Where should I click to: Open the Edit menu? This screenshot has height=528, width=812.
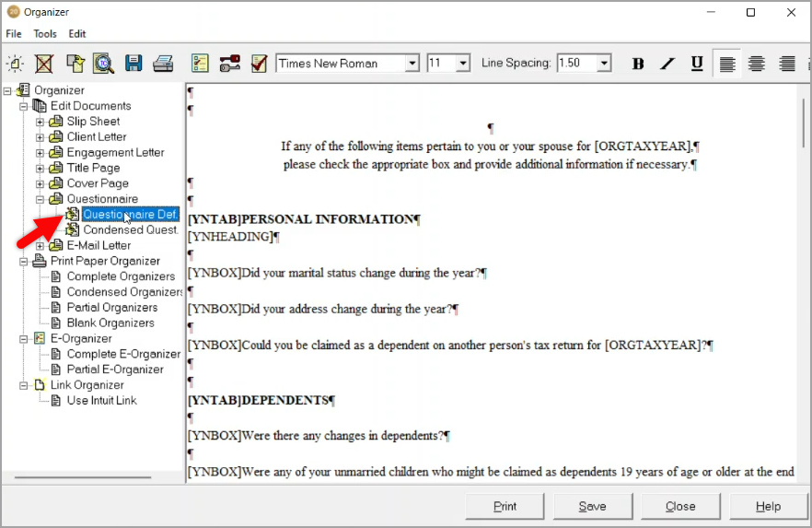77,34
